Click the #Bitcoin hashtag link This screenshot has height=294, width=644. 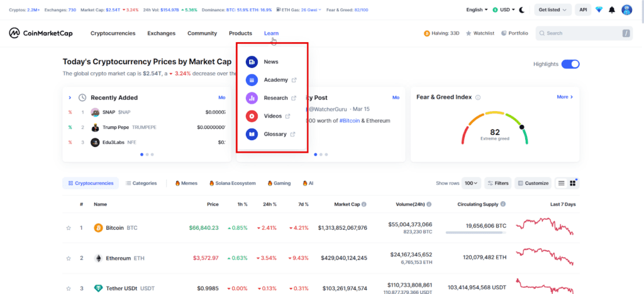pyautogui.click(x=350, y=121)
